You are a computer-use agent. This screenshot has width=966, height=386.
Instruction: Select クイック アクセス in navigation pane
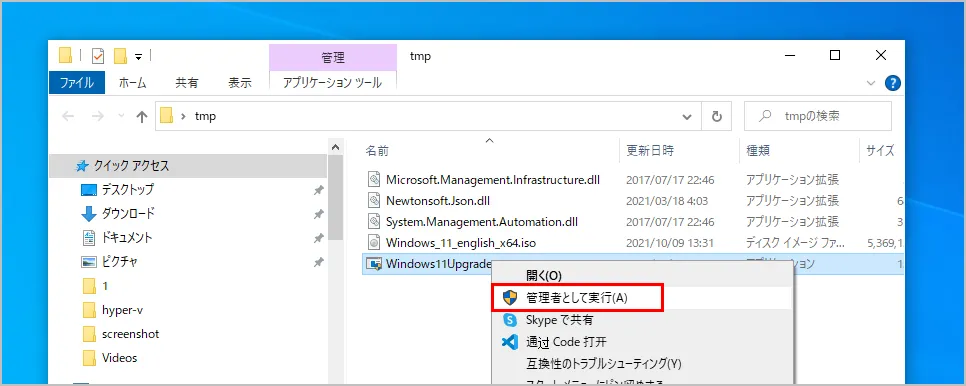point(188,166)
